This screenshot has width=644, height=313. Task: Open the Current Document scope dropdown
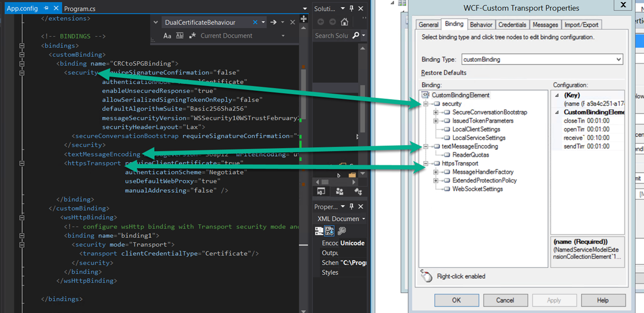[x=283, y=36]
